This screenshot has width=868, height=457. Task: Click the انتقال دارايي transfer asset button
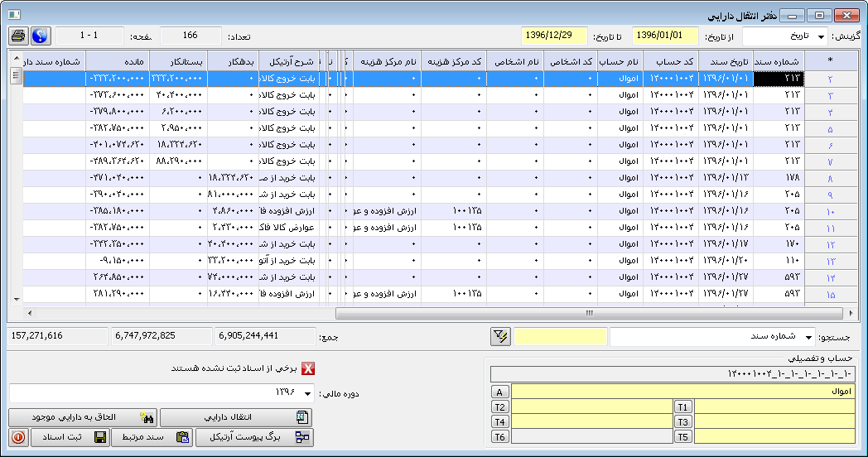click(x=236, y=417)
